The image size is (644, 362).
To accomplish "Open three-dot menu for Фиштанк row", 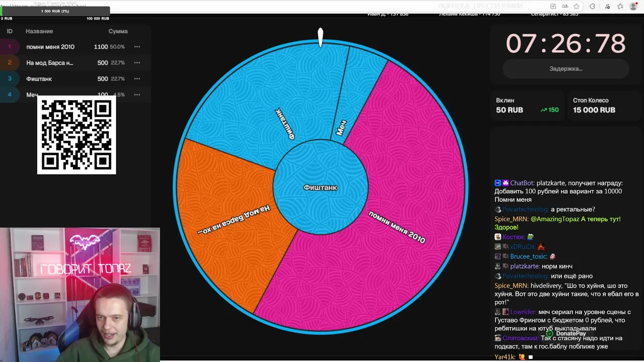I will 137,79.
